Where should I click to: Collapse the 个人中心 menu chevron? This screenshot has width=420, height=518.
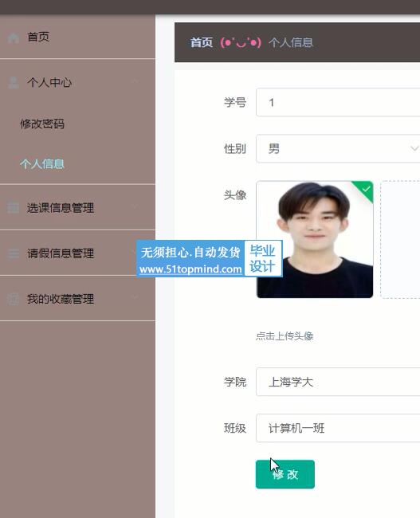click(135, 81)
